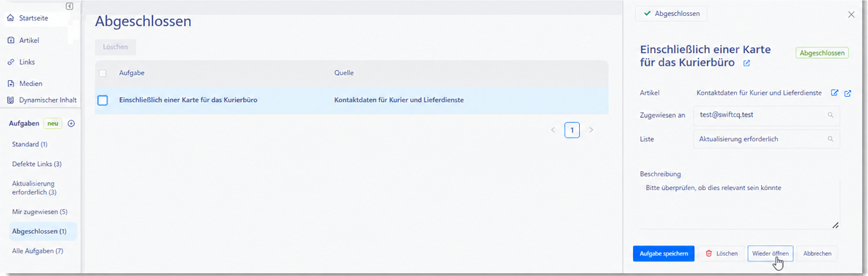This screenshot has height=276, width=868.
Task: Click the Startseite house icon
Action: pos(10,18)
